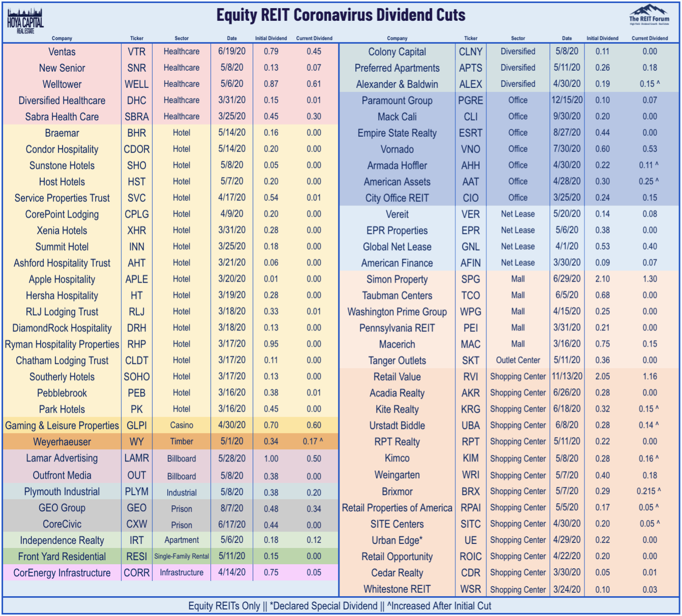
Task: Select the Tanger Outlets Outlet Center sector cell
Action: (x=518, y=360)
